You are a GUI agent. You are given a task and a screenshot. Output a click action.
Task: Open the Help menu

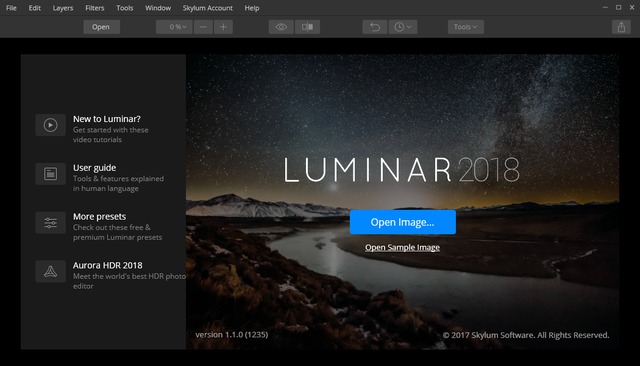click(252, 8)
